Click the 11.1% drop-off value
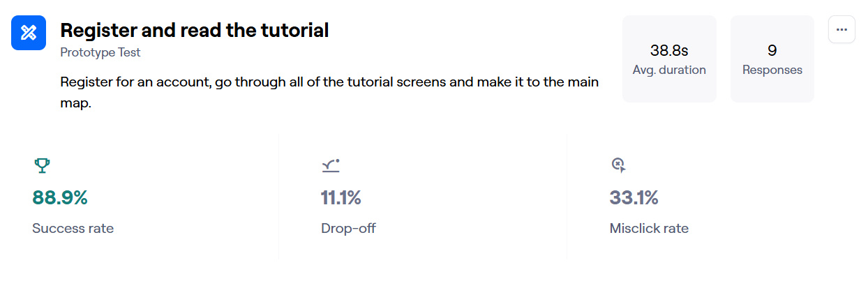 tap(341, 198)
